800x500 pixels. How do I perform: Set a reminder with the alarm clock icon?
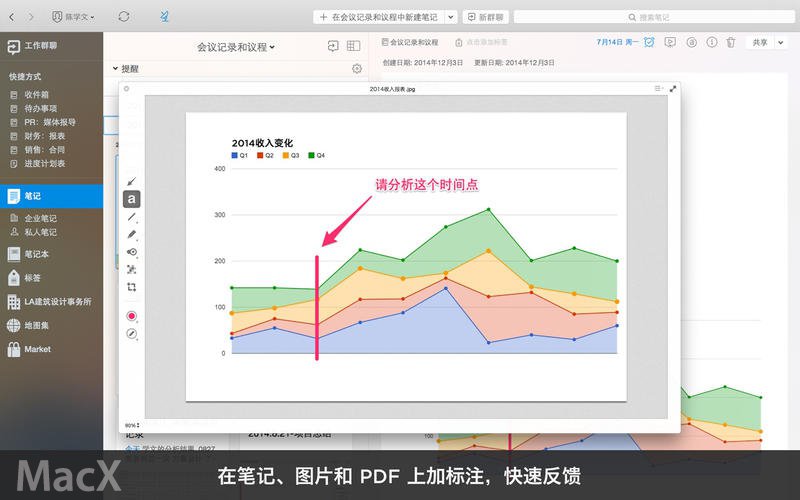650,43
